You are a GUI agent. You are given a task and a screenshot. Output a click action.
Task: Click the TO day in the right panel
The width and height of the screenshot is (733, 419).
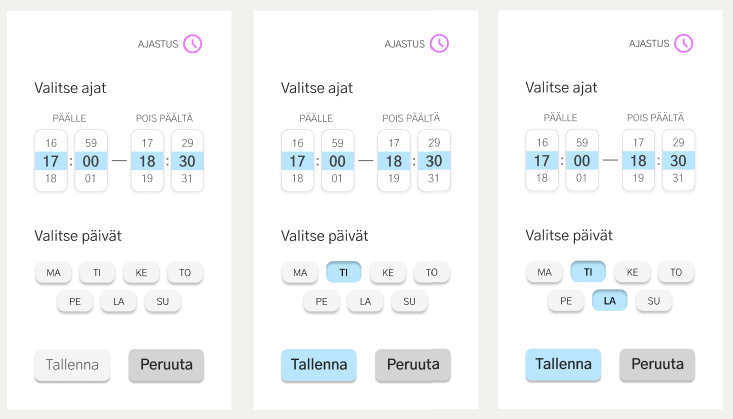coord(676,272)
